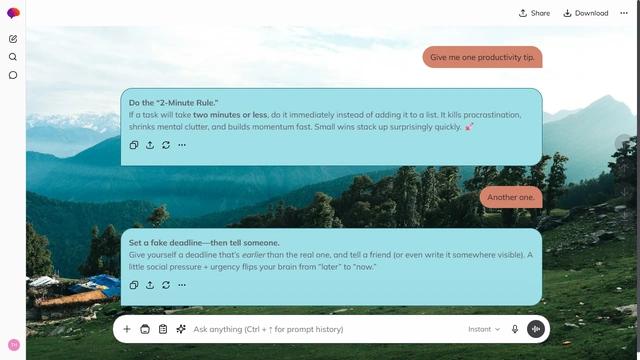
Task: Share the "2-Minute Rule" response
Action: point(150,145)
